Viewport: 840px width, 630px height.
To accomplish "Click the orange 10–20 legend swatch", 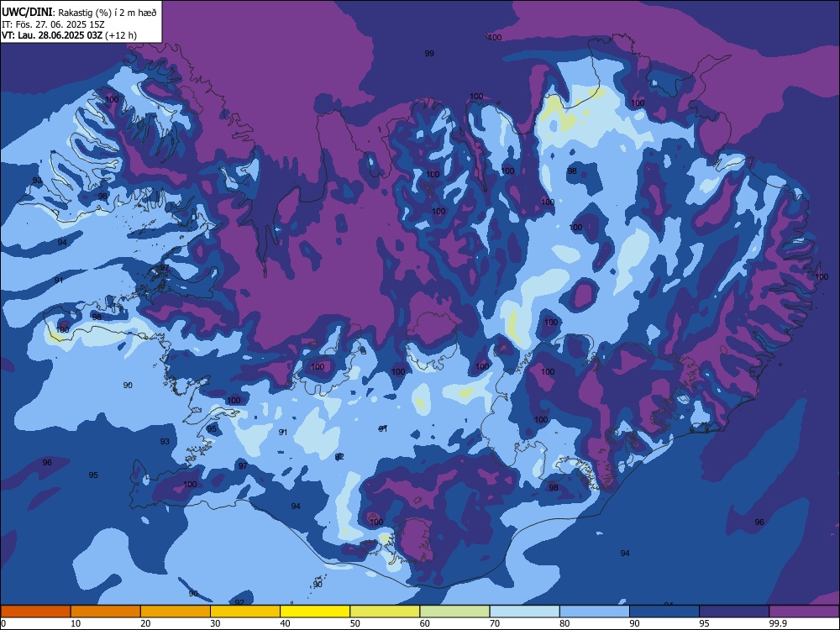I will point(106,612).
